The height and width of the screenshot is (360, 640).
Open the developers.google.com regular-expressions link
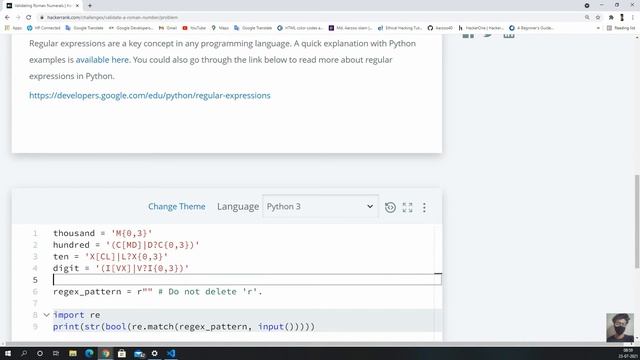pos(150,96)
